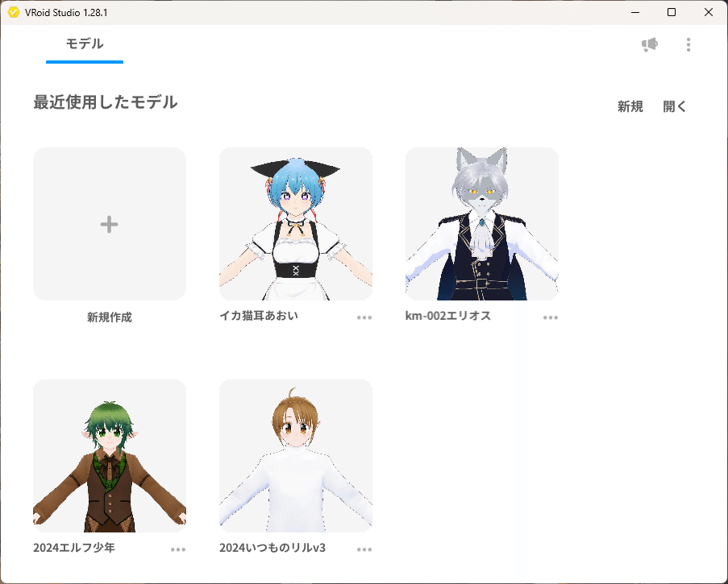Open options menu for 2024いつものリルv3
The height and width of the screenshot is (584, 728).
tap(364, 549)
